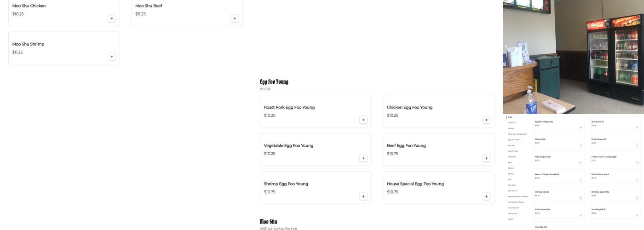
Task: Add Spring Roll plus icon in small menu
Action: click(637, 127)
